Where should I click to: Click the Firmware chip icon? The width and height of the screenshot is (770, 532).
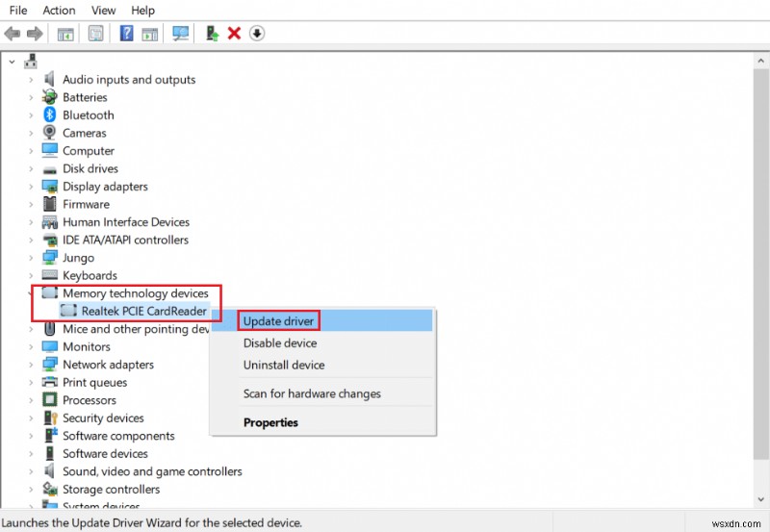(x=49, y=204)
